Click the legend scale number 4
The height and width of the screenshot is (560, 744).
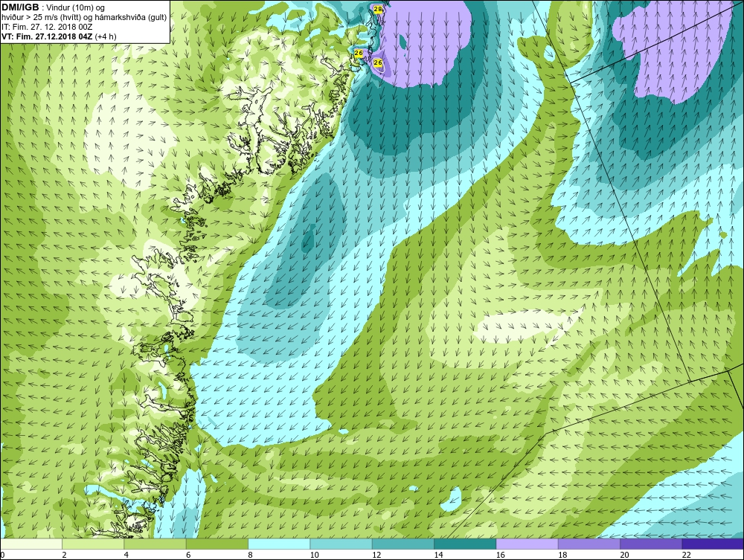pos(126,555)
